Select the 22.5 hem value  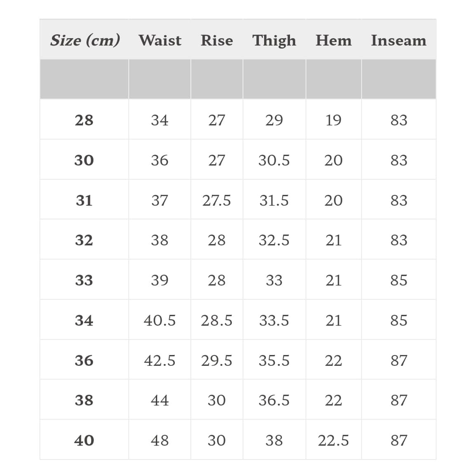coord(333,440)
